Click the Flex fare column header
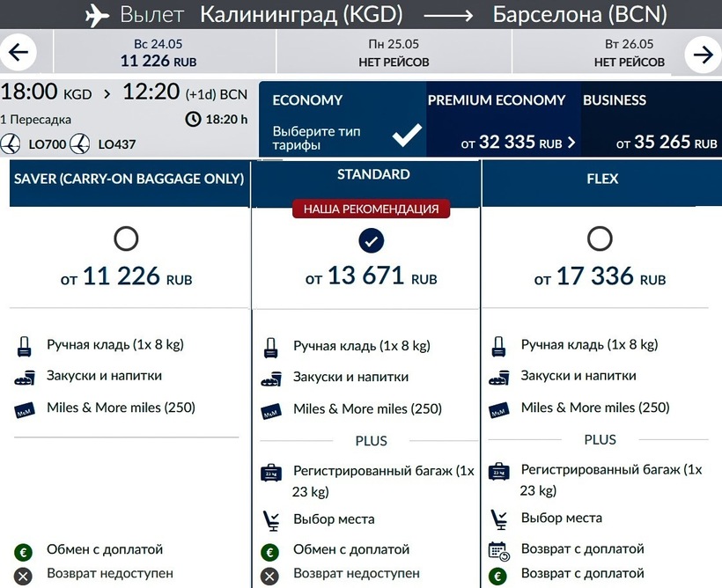Screen dimensions: 722x588 602,179
